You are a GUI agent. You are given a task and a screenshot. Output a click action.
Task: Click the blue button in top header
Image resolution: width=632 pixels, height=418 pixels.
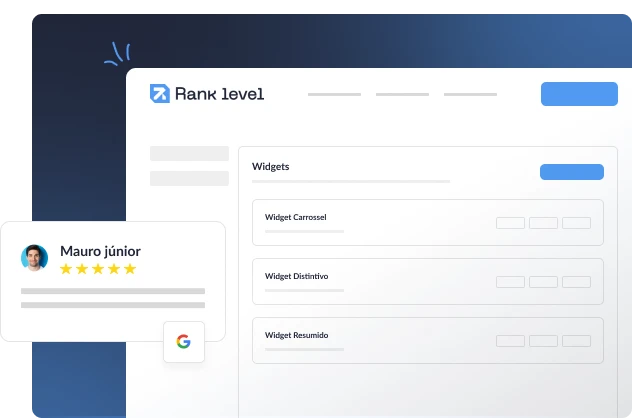579,94
